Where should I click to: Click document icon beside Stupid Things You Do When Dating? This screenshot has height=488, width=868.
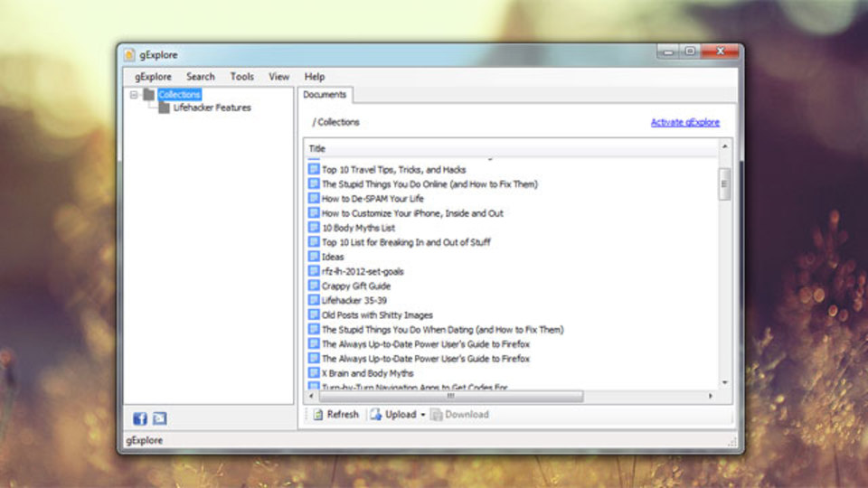[x=314, y=329]
